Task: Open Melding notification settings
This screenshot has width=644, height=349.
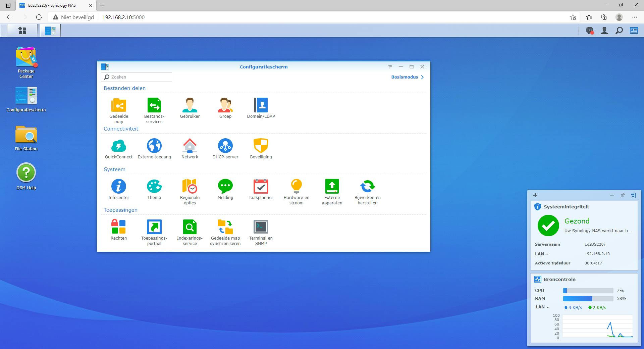Action: coord(225,189)
